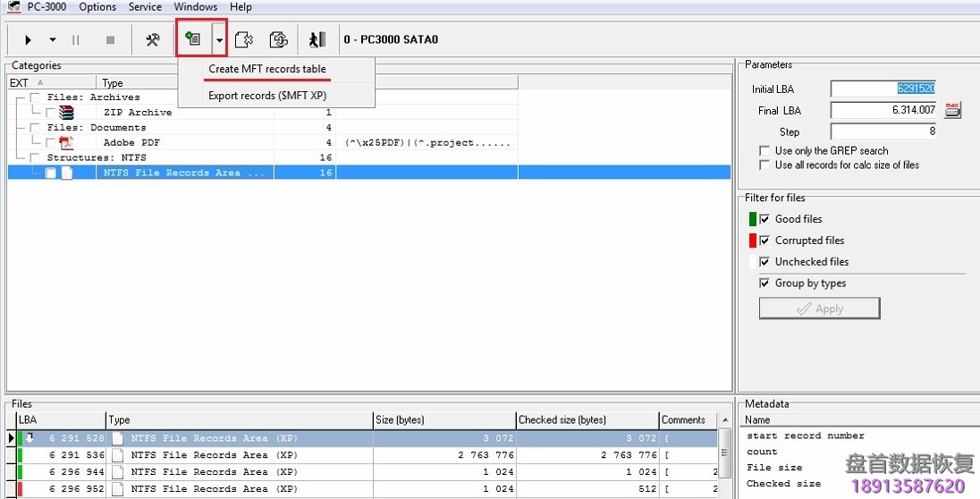980x499 pixels.
Task: Open the dropdown arrow beside Create MFT icon
Action: click(219, 40)
